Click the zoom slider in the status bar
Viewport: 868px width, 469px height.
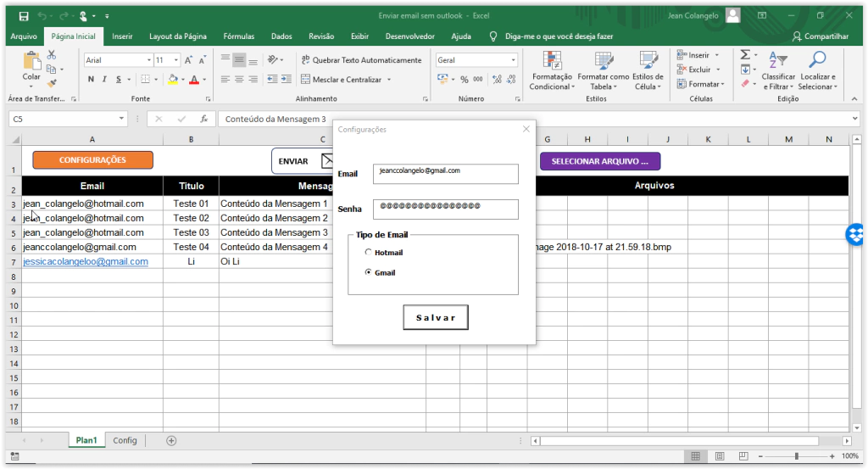tap(796, 456)
